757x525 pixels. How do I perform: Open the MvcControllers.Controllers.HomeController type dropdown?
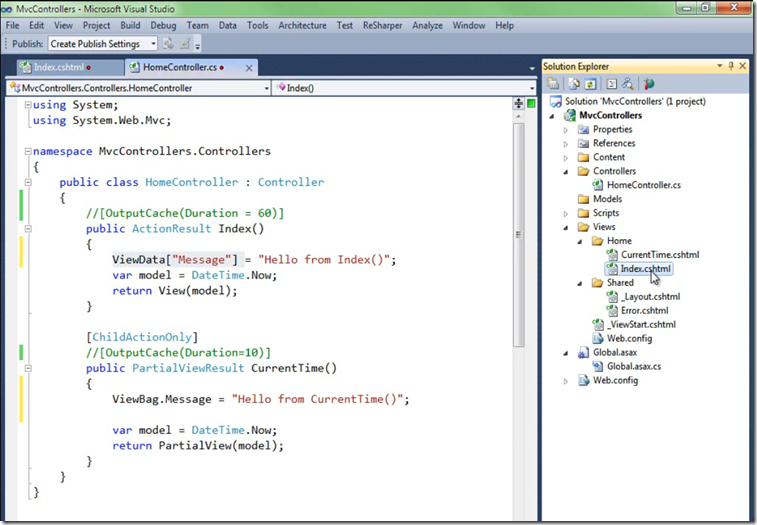tap(266, 88)
